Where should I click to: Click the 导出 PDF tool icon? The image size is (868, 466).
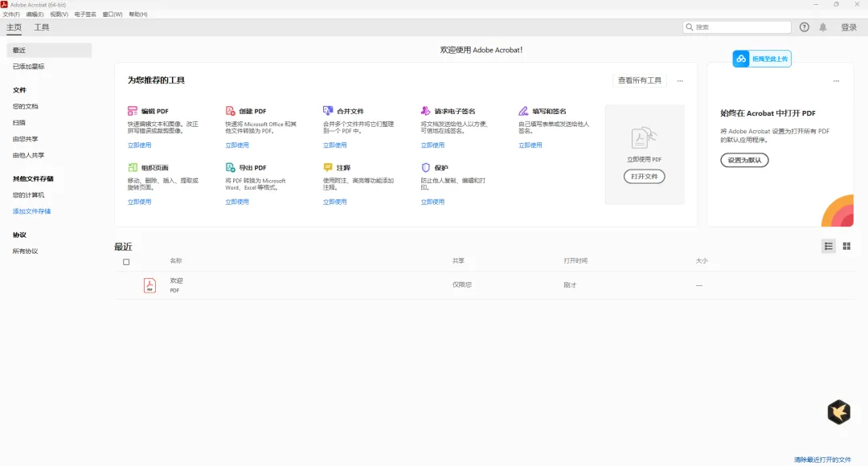231,167
